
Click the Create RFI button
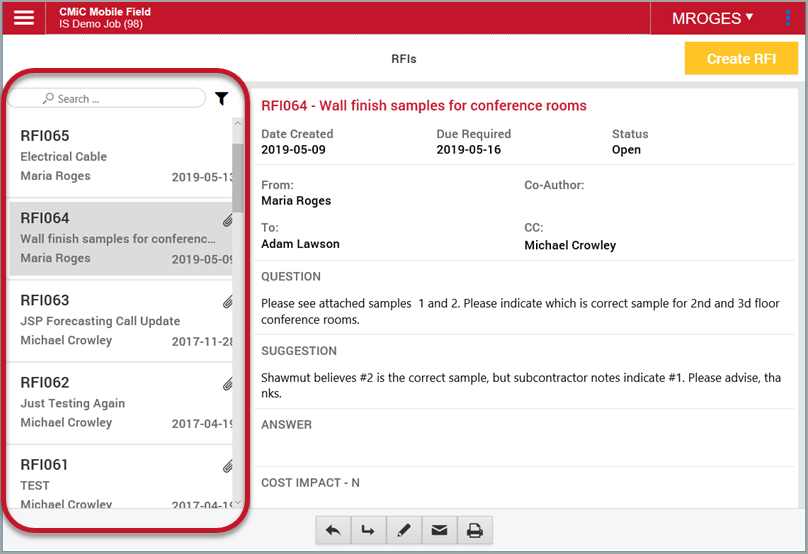point(741,59)
